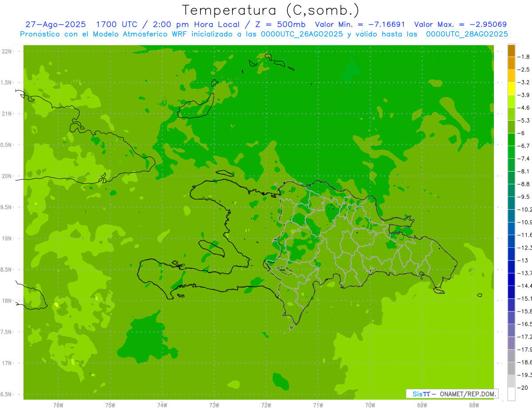
Task: Click the chart title "Temperatura (C,somb.)"
Action: 271,10
